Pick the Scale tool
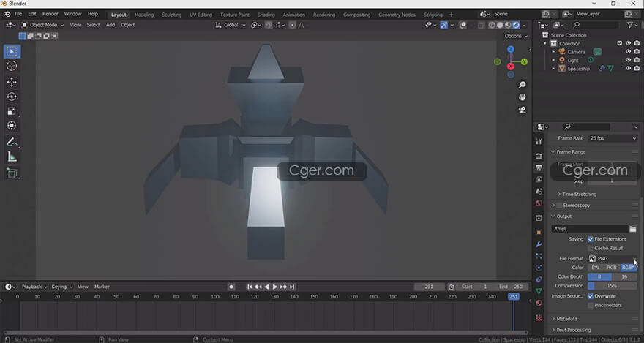Viewport: 644px width, 343px height. point(12,112)
